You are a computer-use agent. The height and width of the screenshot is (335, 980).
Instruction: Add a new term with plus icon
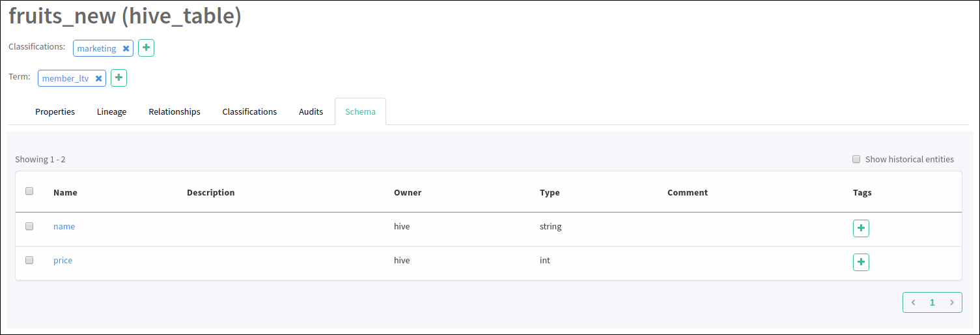point(119,78)
